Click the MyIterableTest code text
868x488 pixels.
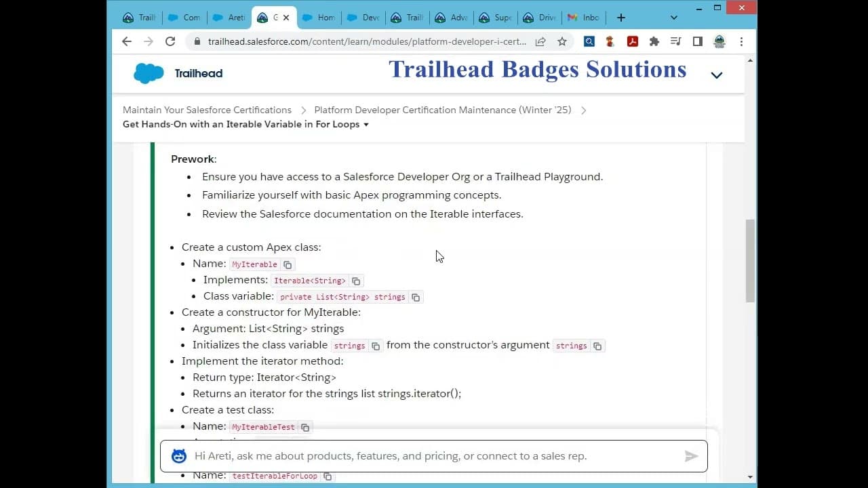tap(264, 427)
